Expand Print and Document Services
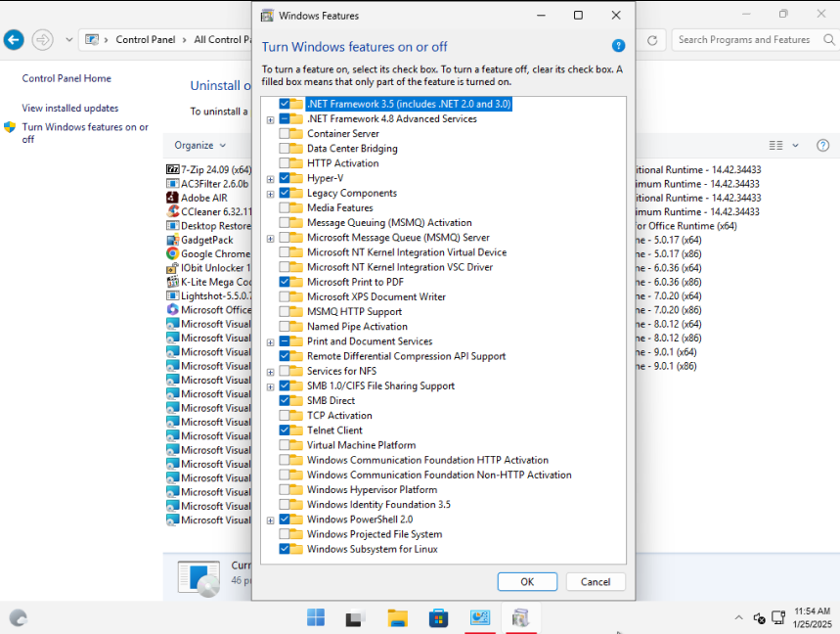The width and height of the screenshot is (840, 634). click(271, 342)
